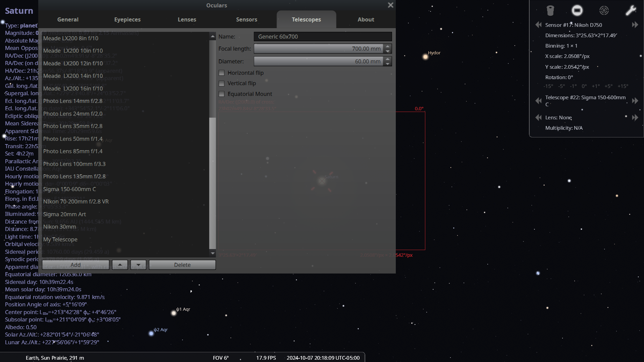This screenshot has width=644, height=362.
Task: Delete the selected telescope
Action: point(182,265)
